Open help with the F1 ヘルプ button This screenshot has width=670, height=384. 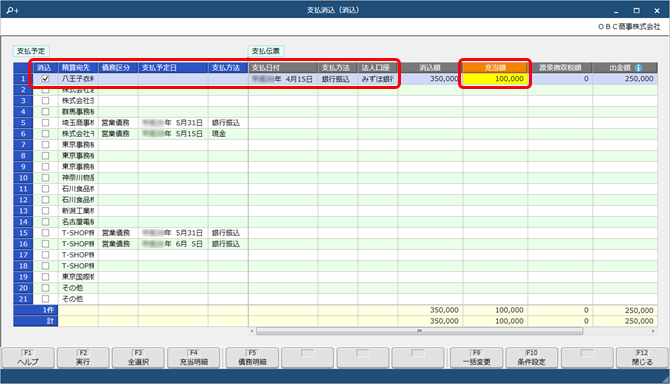pos(28,358)
